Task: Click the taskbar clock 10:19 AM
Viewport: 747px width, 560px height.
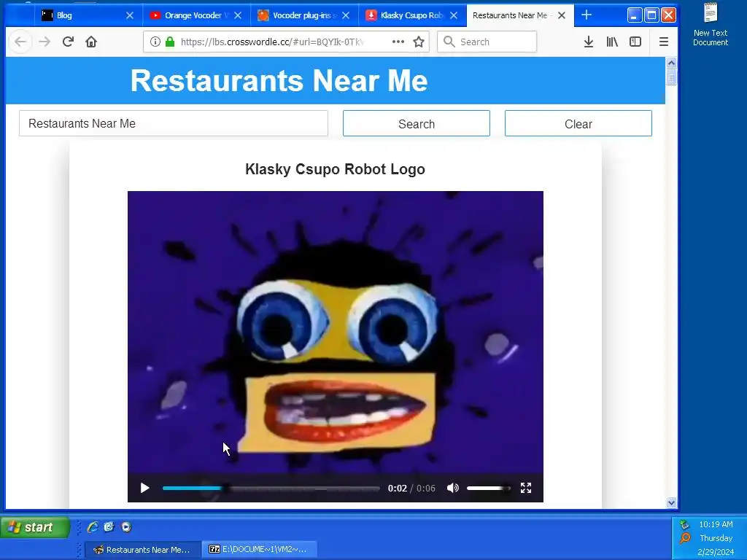Action: (716, 524)
